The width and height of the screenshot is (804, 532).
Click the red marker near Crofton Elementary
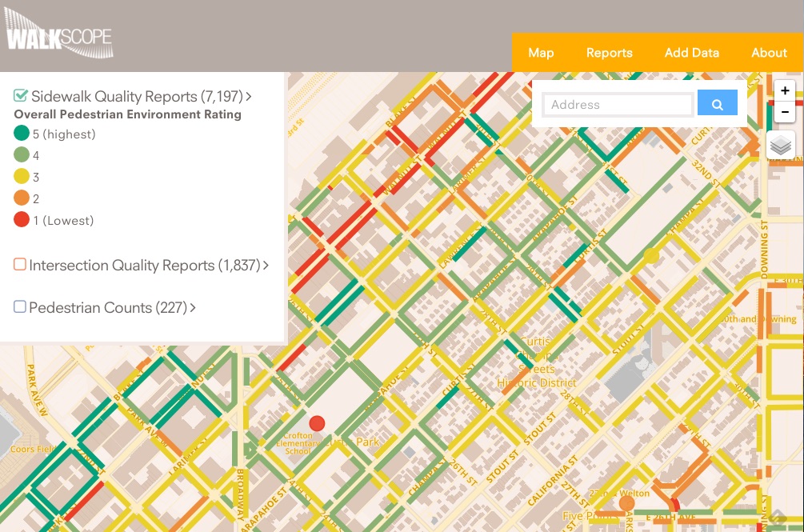point(317,423)
